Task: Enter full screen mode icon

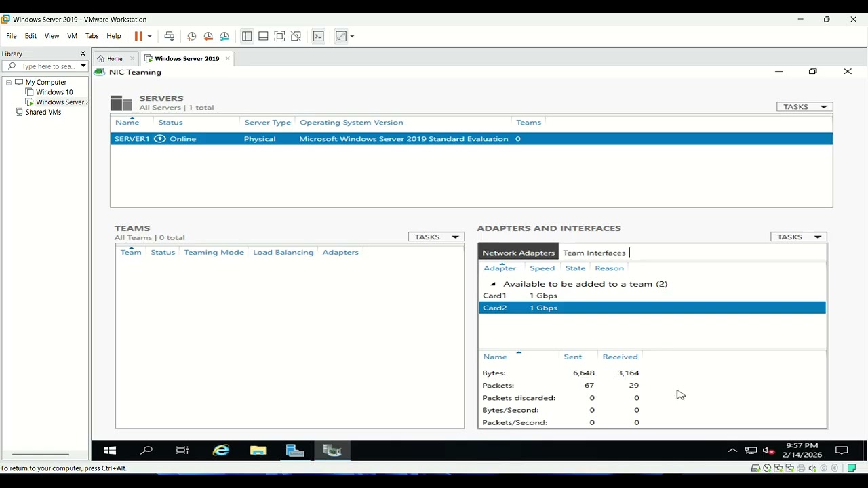Action: pos(279,36)
